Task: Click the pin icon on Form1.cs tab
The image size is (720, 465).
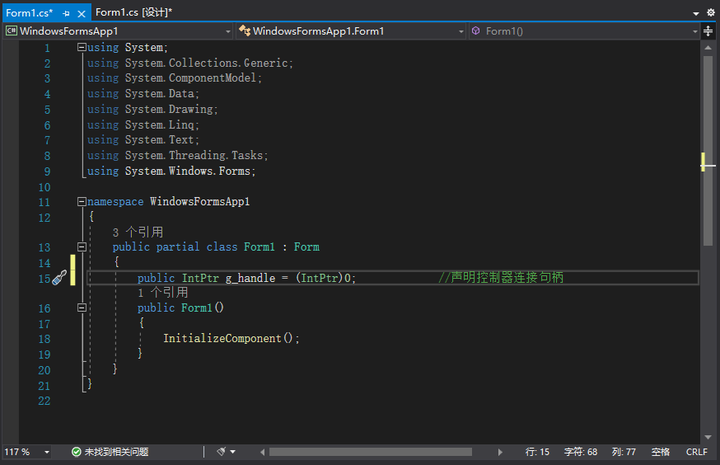Action: click(x=66, y=13)
